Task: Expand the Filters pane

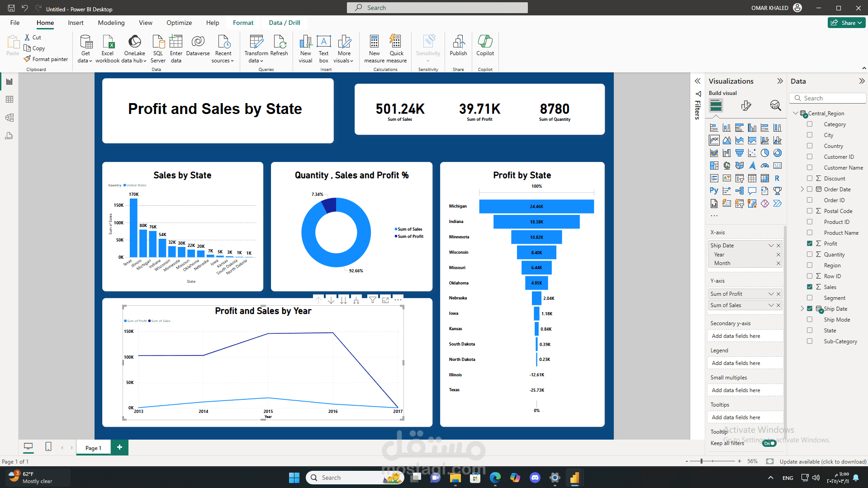Action: point(697,81)
